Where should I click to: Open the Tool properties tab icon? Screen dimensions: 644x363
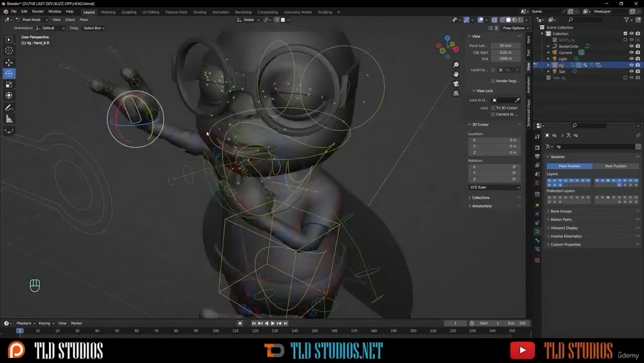537,137
